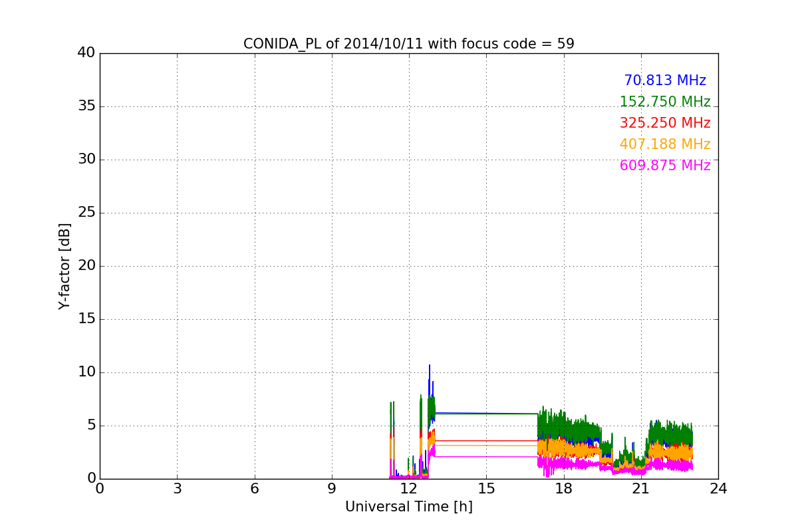
Task: Select the 407.188 MHz legend label
Action: tap(665, 144)
